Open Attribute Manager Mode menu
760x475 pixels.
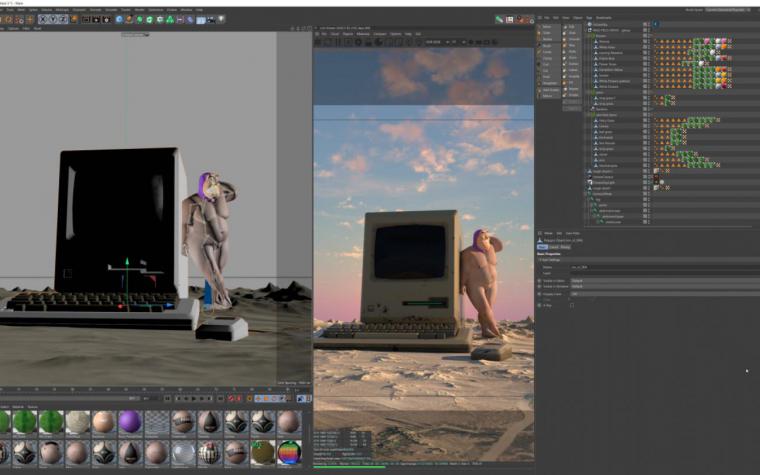click(x=548, y=233)
